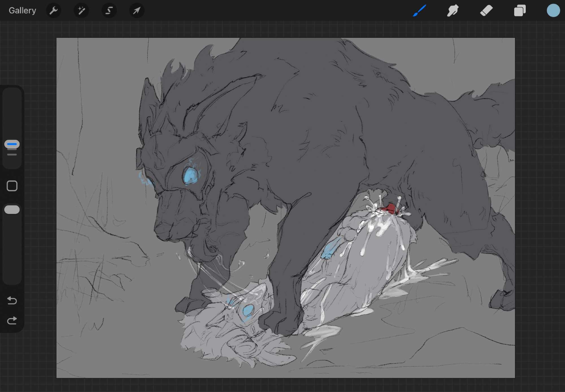Activate the Selection S-shaped tool
565x392 pixels.
coord(109,11)
